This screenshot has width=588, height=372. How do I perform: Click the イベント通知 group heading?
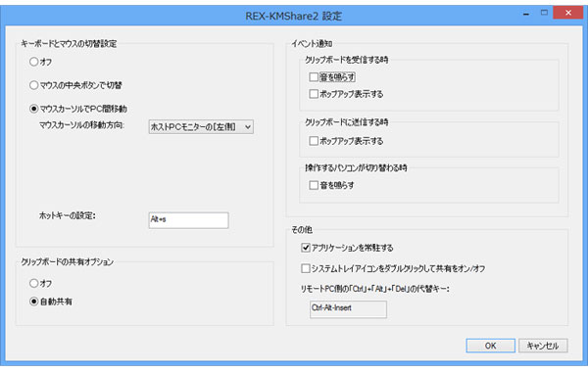coord(312,44)
